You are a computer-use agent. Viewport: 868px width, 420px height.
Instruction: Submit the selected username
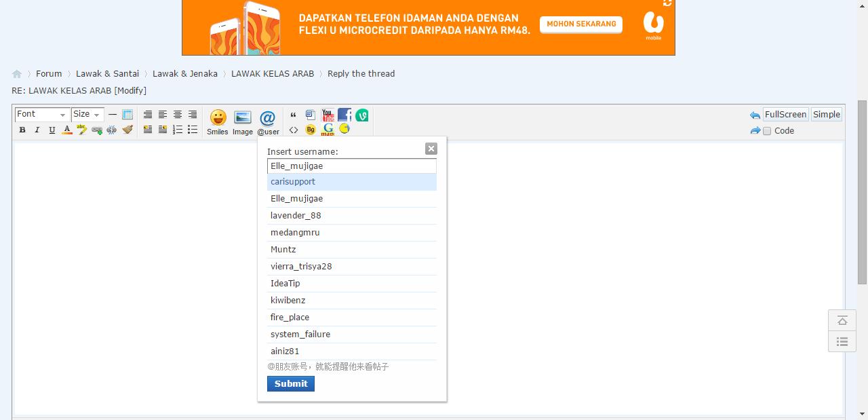[x=291, y=383]
